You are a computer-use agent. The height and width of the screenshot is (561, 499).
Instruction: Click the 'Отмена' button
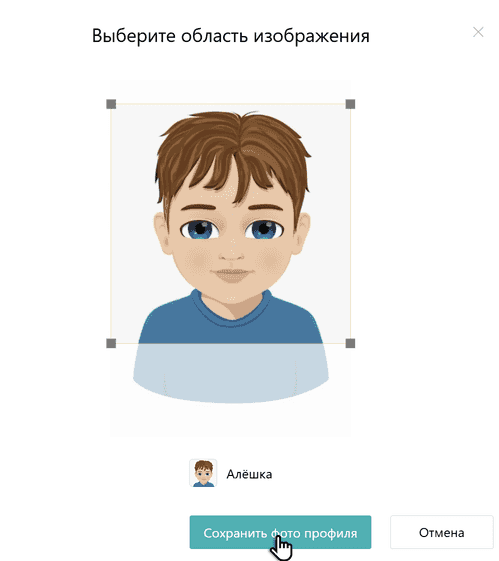coord(441,532)
